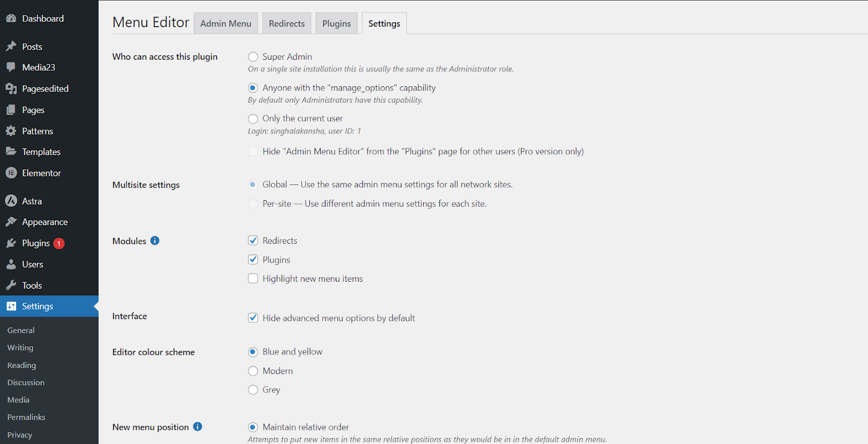Toggle Hide advanced menu options checkbox

pyautogui.click(x=253, y=318)
